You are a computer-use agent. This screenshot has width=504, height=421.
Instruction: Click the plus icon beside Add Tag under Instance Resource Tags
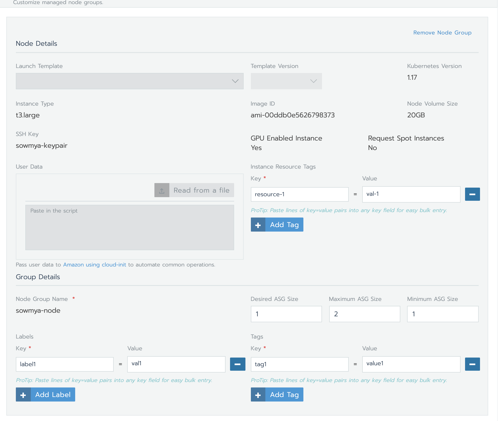coord(258,225)
